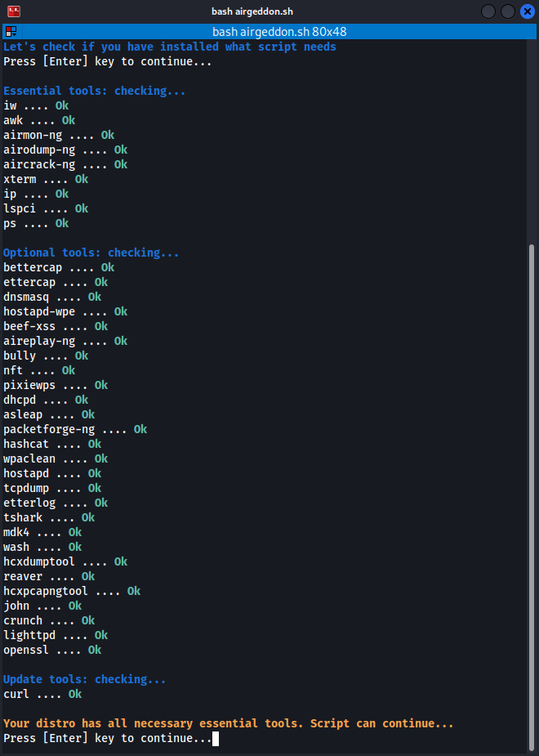The image size is (539, 756).
Task: Click the 'nft' line
Action: click(39, 370)
